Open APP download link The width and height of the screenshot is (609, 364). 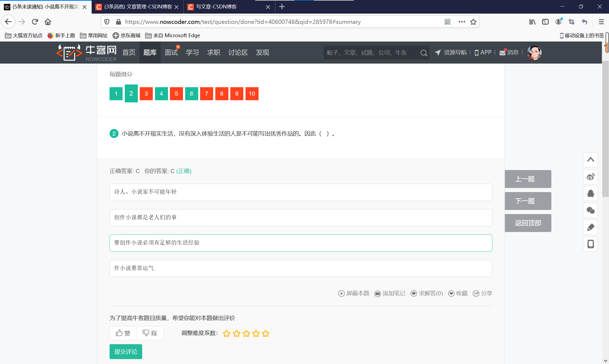(x=483, y=52)
